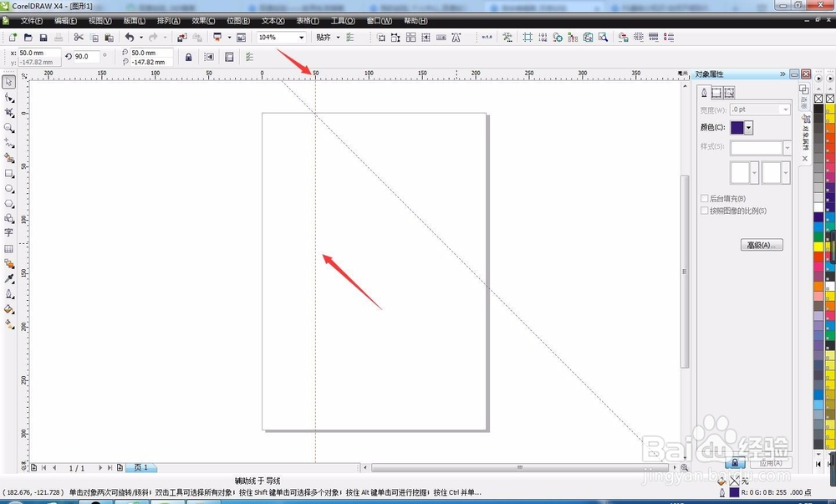Click the 应用(A) apply button
Viewport: 836px width, 504px height.
(x=771, y=462)
